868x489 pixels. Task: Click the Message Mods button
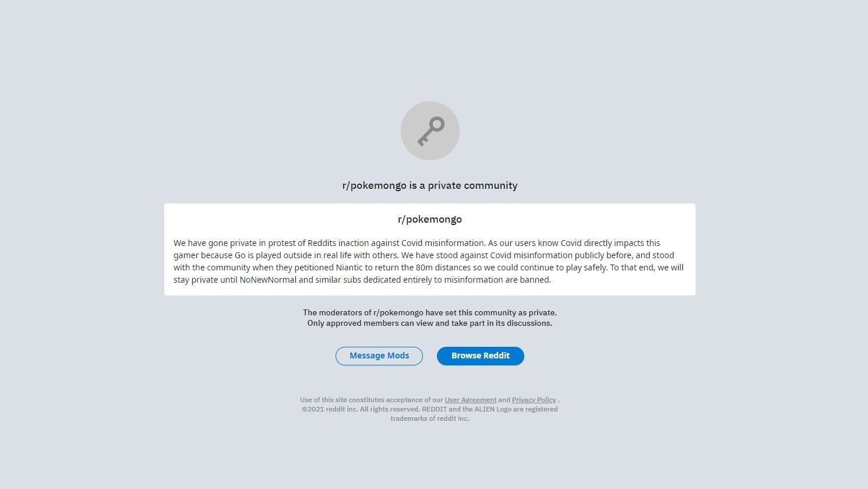[x=379, y=356]
